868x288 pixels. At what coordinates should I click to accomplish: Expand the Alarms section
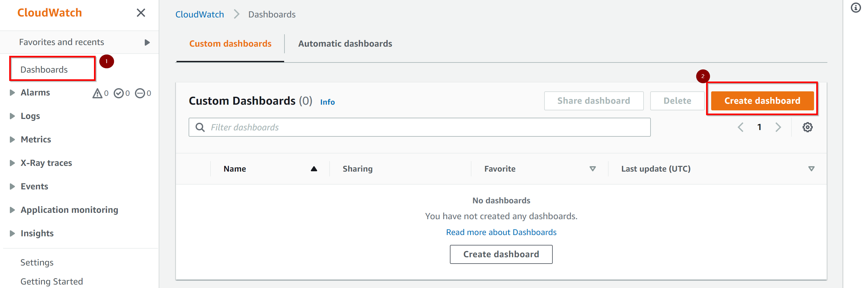pos(12,93)
